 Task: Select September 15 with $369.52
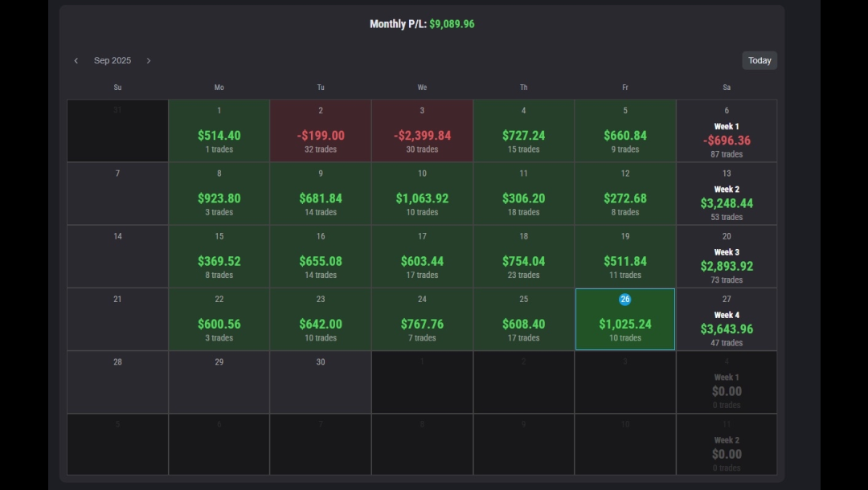click(x=219, y=256)
